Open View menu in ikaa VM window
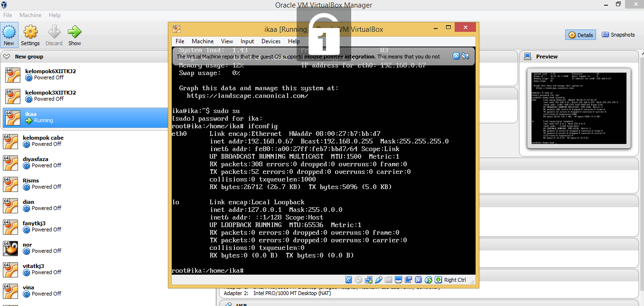The height and width of the screenshot is (306, 644). click(227, 41)
